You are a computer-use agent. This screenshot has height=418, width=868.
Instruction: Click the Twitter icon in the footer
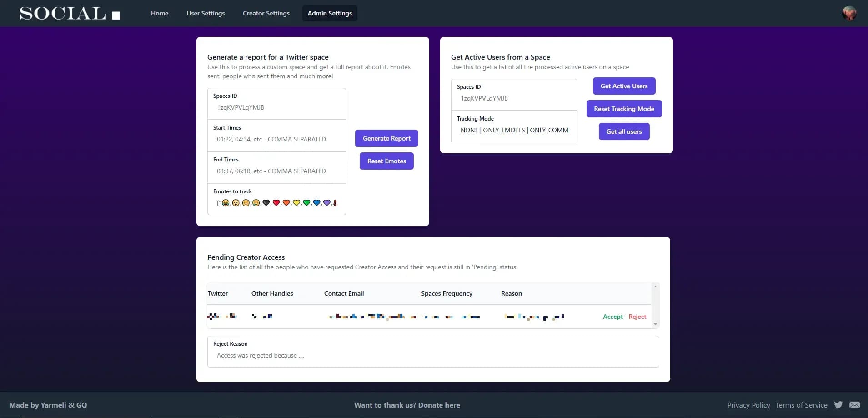tap(838, 405)
